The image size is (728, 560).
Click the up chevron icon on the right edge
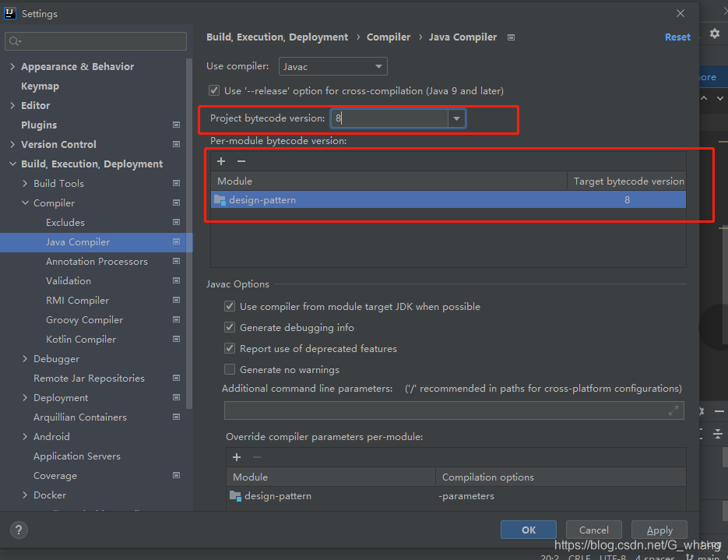703,97
